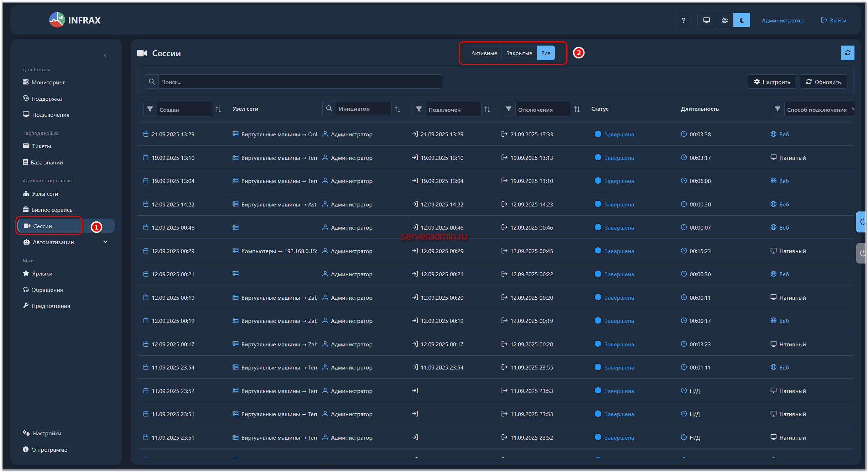Viewport: 868px width, 472px height.
Task: Click the login arrow icon in 11.09.2025 23:52 row
Action: tap(415, 390)
